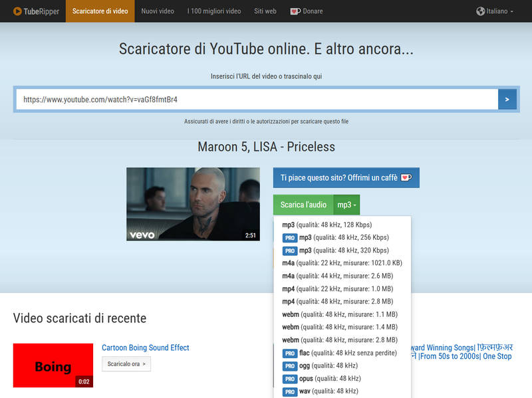Click the PRO badge on mp3 320 Kbps

(x=290, y=250)
